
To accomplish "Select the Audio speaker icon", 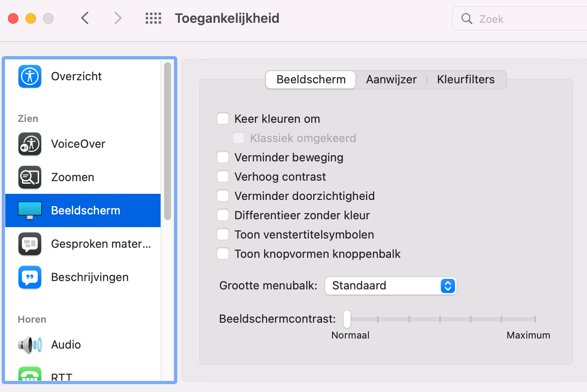I will [30, 345].
